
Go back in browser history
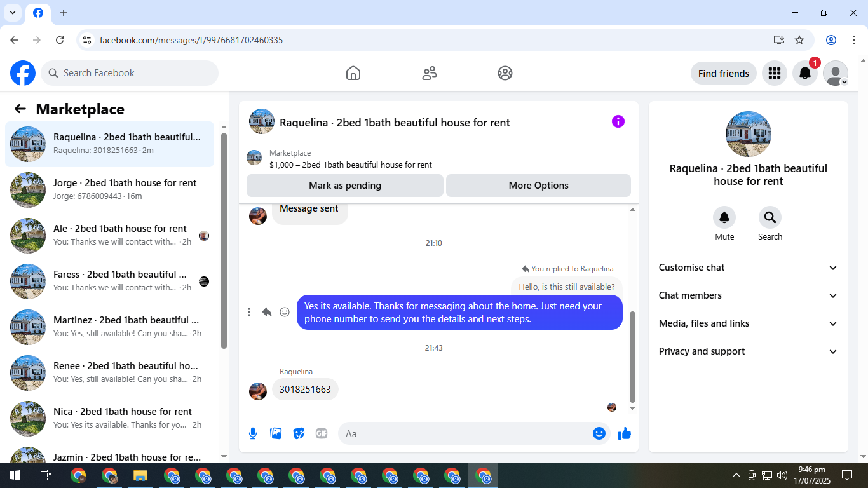[14, 40]
